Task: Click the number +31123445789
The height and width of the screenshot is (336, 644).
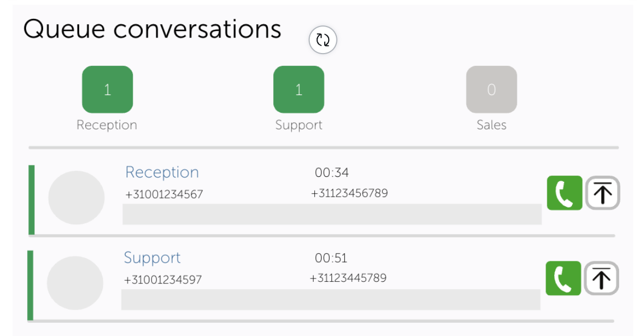Action: [348, 278]
